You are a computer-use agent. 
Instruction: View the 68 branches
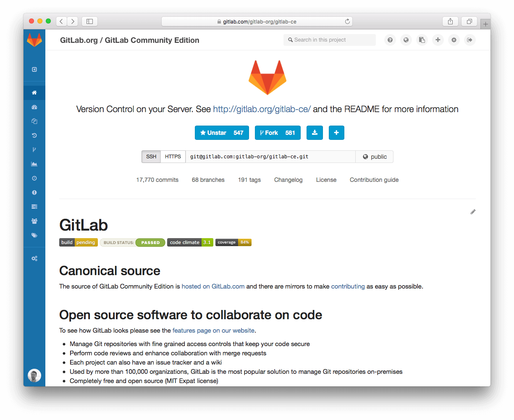(208, 180)
